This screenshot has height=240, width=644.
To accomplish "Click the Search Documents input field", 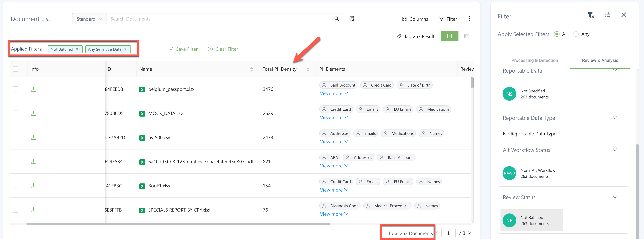I will pos(220,19).
